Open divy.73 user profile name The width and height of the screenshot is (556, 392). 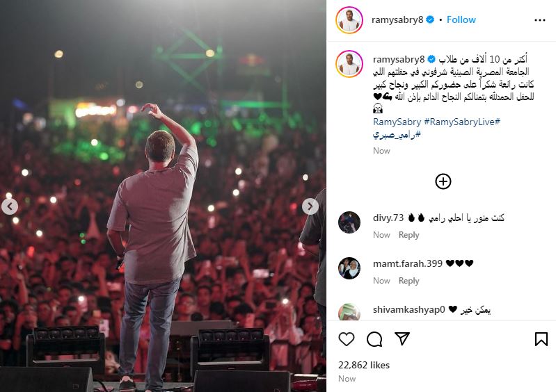tap(388, 218)
